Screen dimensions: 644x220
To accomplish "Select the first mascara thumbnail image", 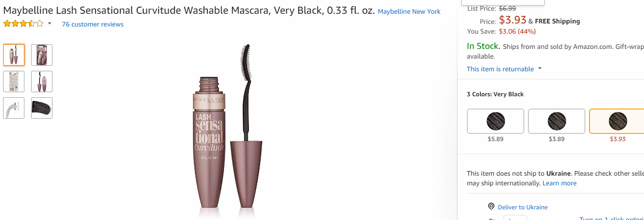I will 14,55.
